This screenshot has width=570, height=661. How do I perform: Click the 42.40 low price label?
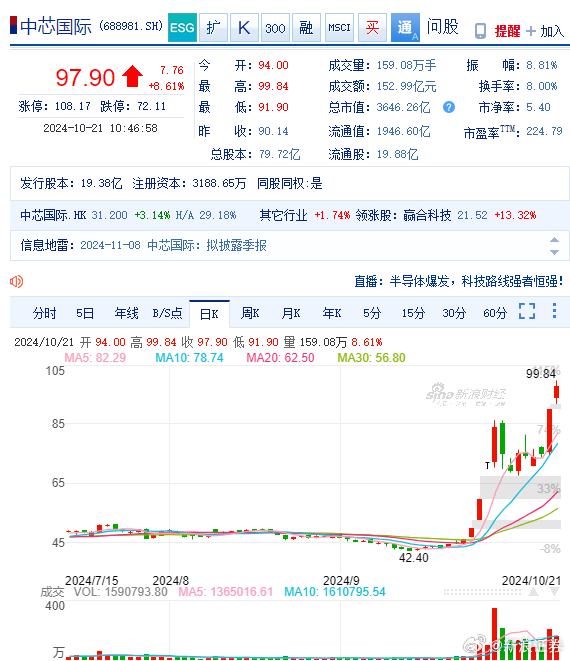click(x=414, y=558)
